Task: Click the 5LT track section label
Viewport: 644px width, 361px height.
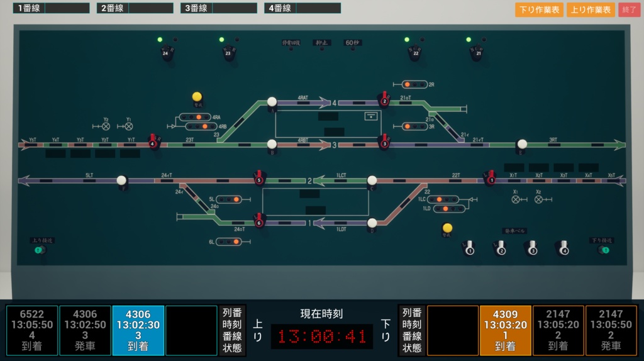Action: pos(89,175)
